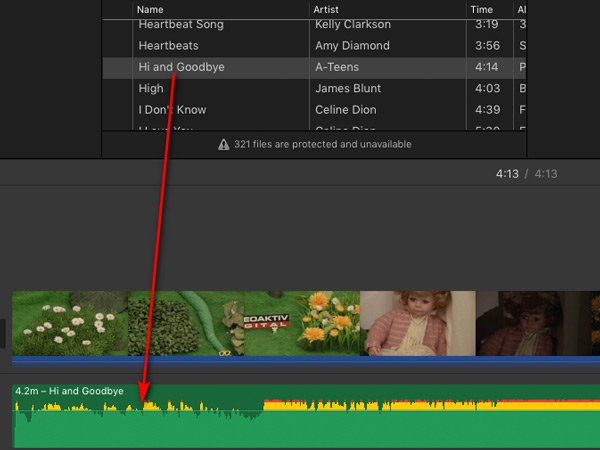Image resolution: width=600 pixels, height=450 pixels.
Task: Adjust the audio track volume line
Action: click(x=306, y=411)
